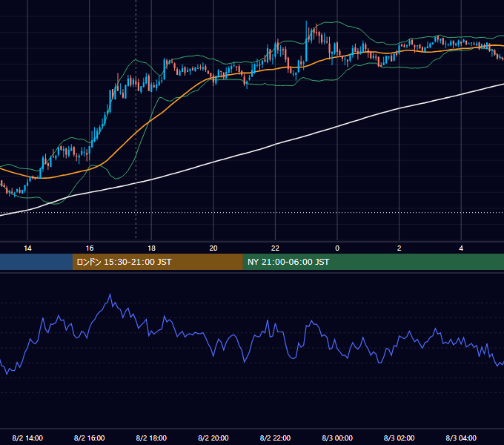Select the London session bar 15:30-21:00 JST
Screen dimensions: 504x445
tap(157, 262)
